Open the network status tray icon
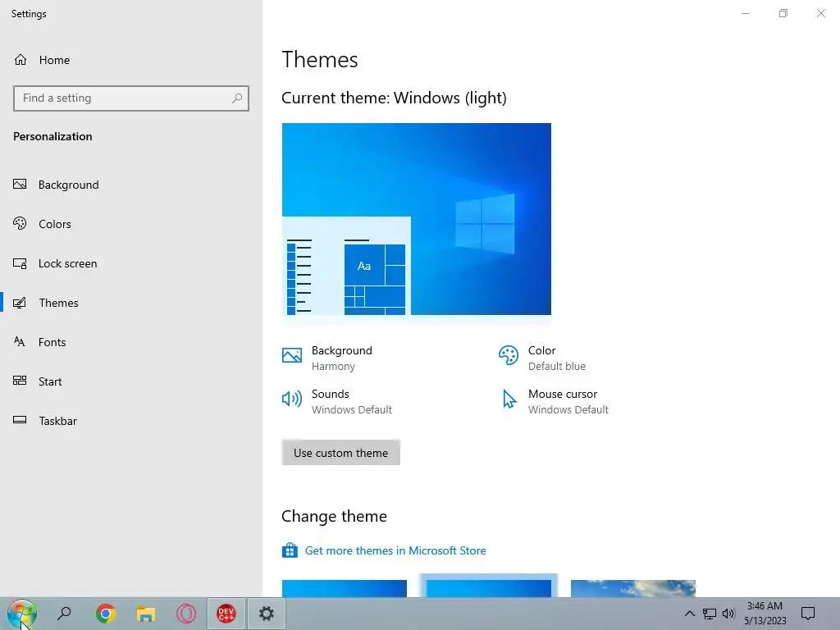 (x=710, y=614)
